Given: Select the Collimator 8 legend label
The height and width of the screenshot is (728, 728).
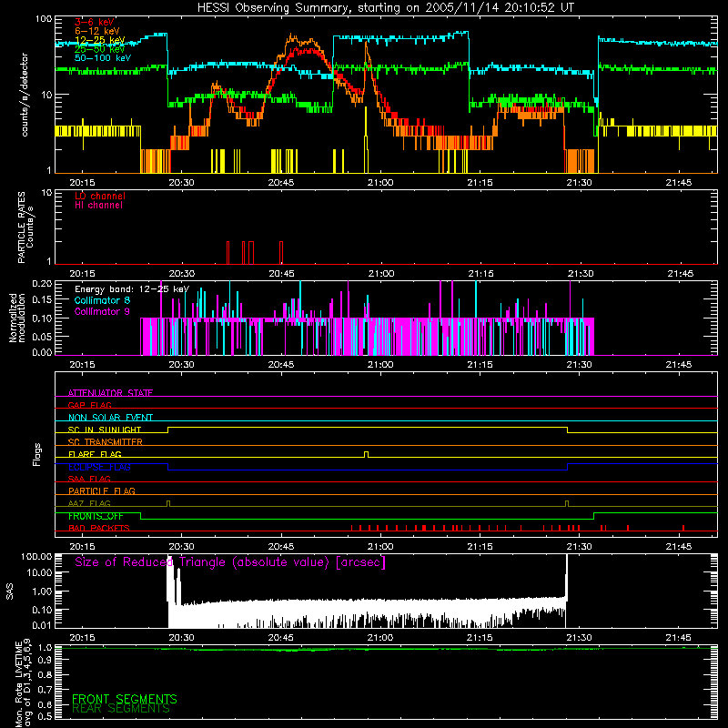Looking at the screenshot, I should tap(102, 300).
